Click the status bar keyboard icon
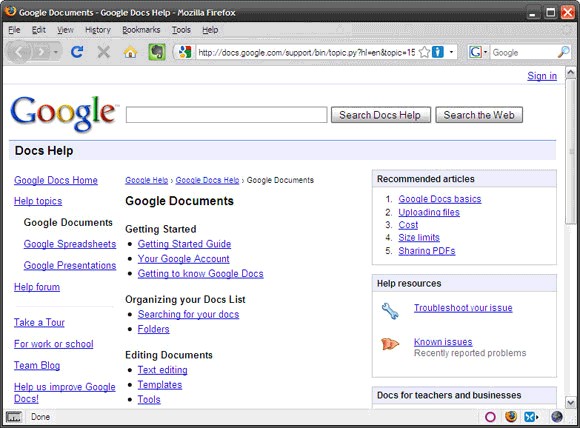 tap(14, 417)
